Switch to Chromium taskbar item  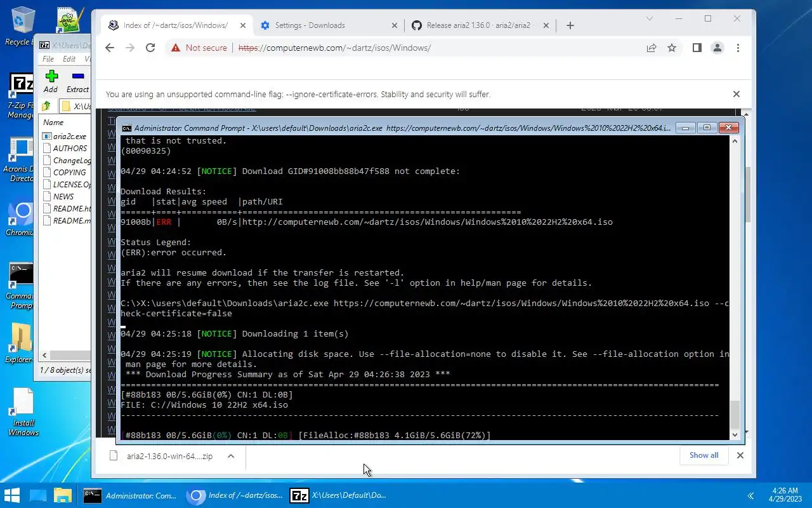(235, 495)
